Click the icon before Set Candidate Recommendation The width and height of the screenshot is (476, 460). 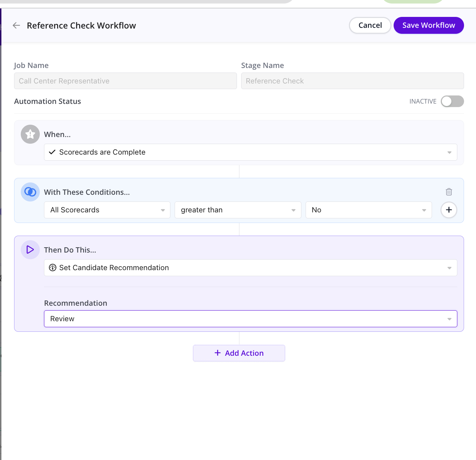tap(52, 268)
